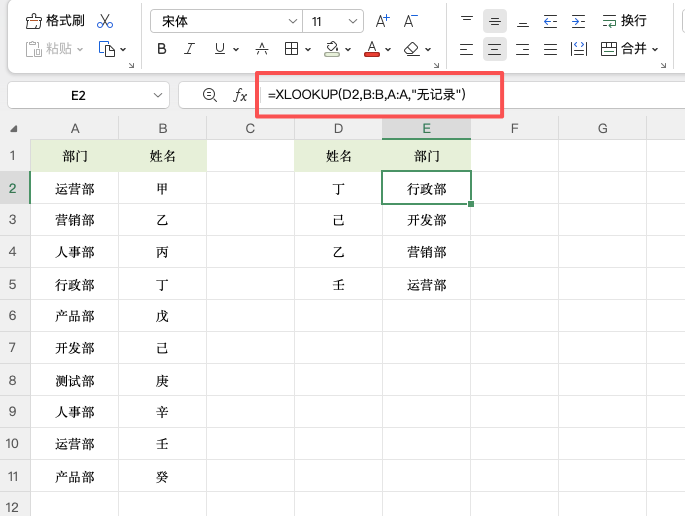Toggle Strikethrough formatting
The width and height of the screenshot is (685, 516).
point(262,49)
